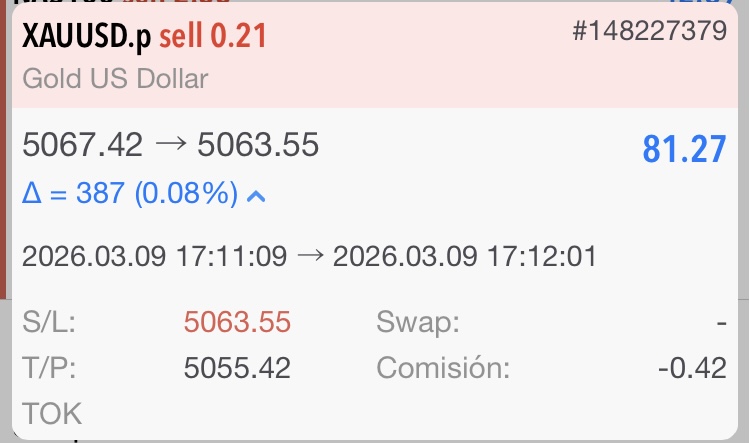
Task: Click the commission value -0.42
Action: [692, 368]
